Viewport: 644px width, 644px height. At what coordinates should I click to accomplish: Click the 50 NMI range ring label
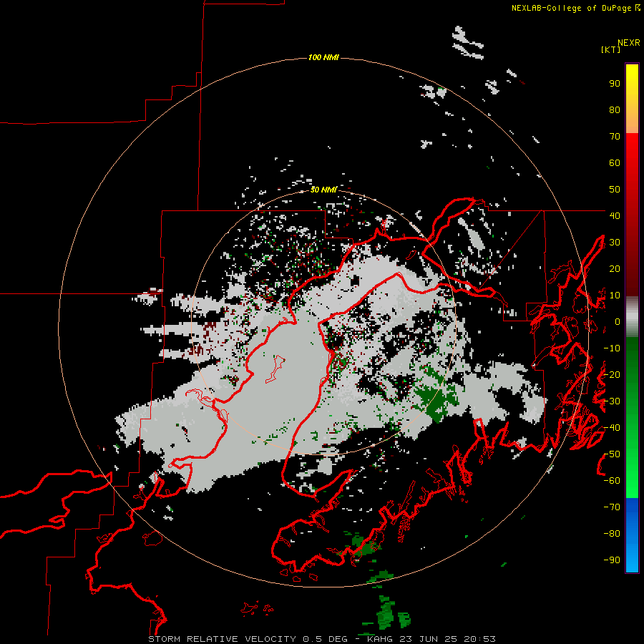point(323,190)
